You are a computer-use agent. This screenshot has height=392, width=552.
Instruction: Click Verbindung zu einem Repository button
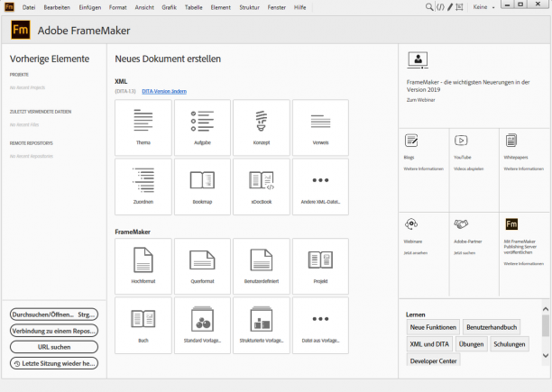click(54, 331)
